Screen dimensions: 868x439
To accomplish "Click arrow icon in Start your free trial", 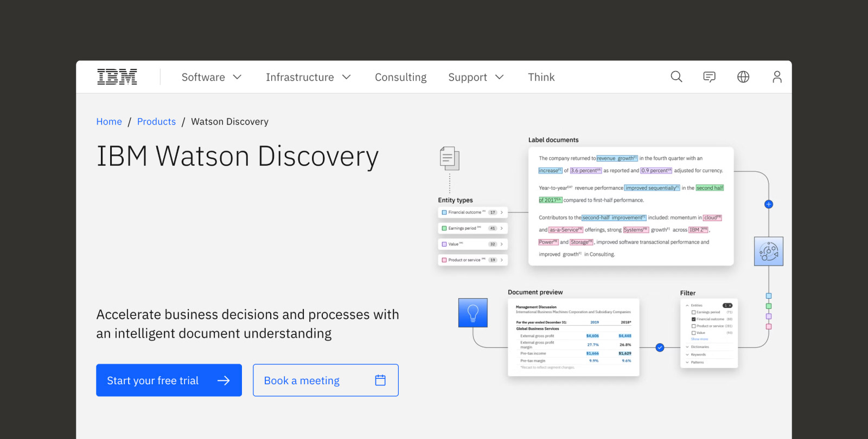I will coord(224,380).
